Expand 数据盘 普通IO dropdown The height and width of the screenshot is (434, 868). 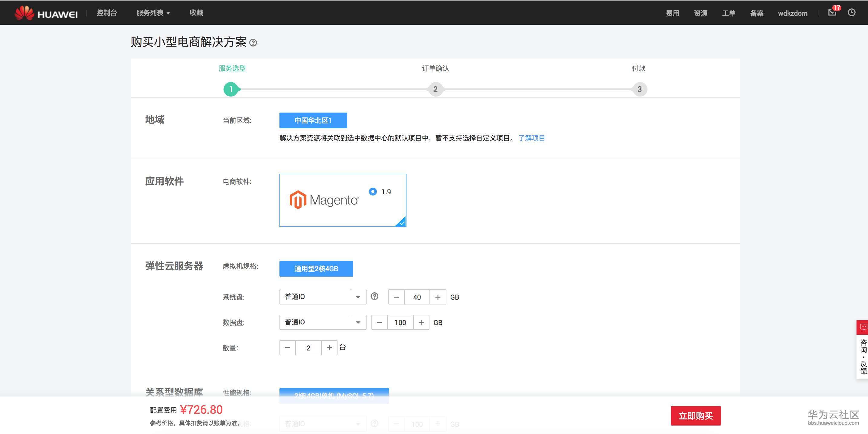322,322
